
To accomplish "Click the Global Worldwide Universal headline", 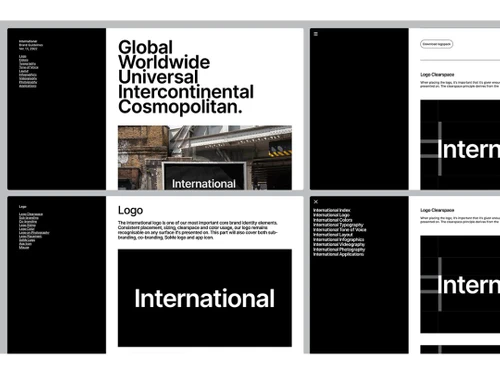I will 186,77.
